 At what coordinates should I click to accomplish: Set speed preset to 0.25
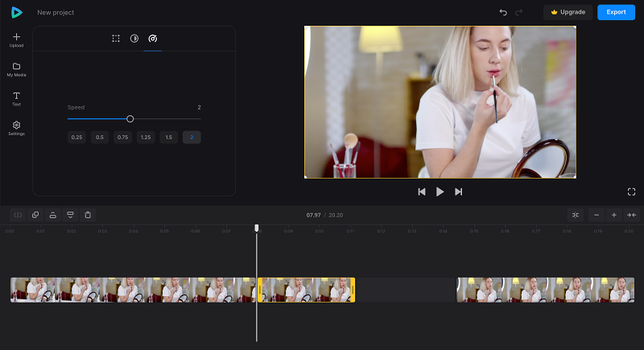point(76,138)
